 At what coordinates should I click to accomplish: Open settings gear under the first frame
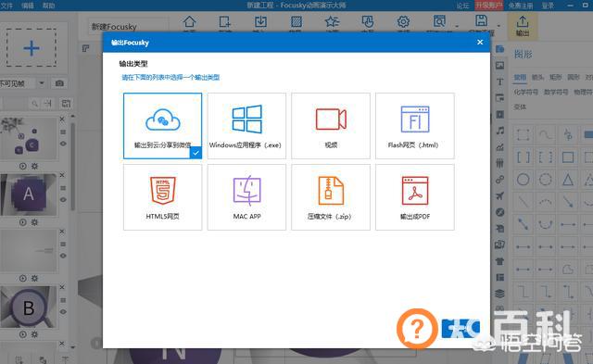[x=34, y=167]
